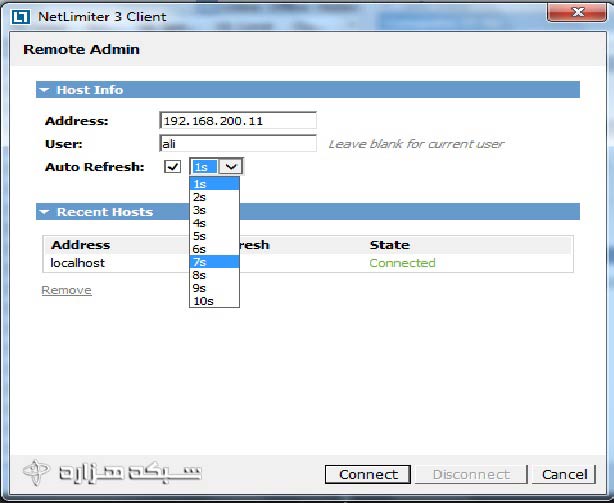The height and width of the screenshot is (503, 614).
Task: Click the State column header
Action: (x=390, y=245)
